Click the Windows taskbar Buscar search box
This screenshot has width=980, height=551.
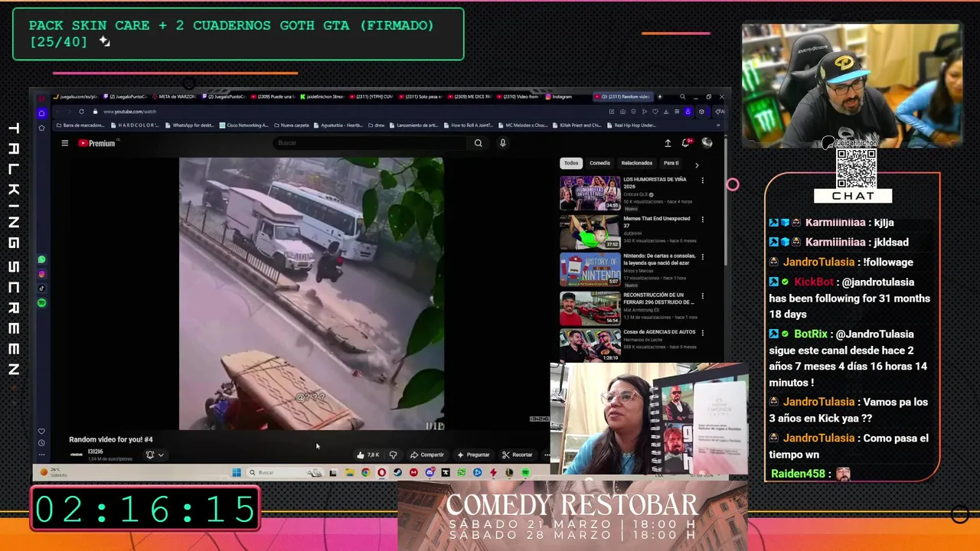point(284,473)
